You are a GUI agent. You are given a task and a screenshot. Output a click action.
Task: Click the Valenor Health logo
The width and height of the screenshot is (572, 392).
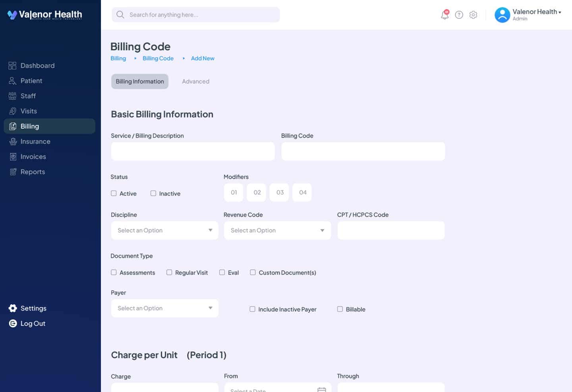tap(44, 15)
